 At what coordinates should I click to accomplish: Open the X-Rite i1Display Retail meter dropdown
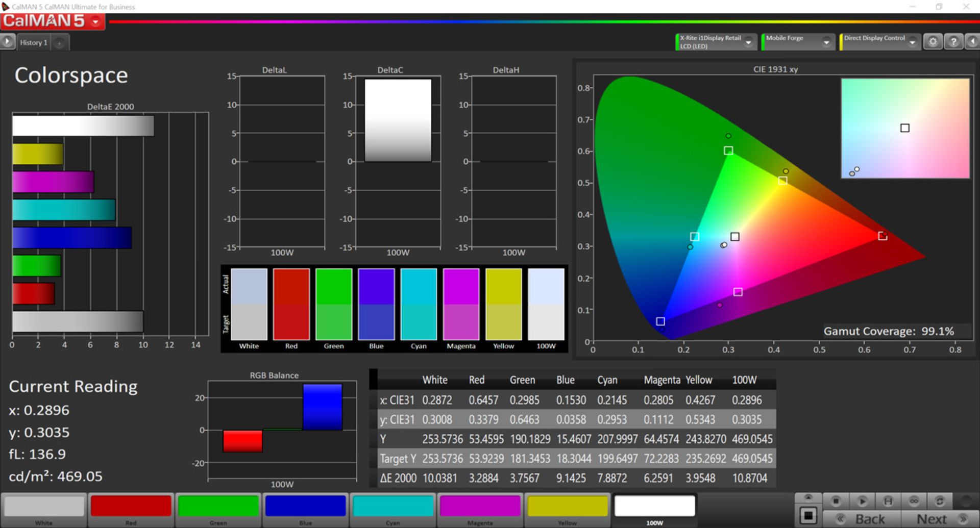coord(749,42)
